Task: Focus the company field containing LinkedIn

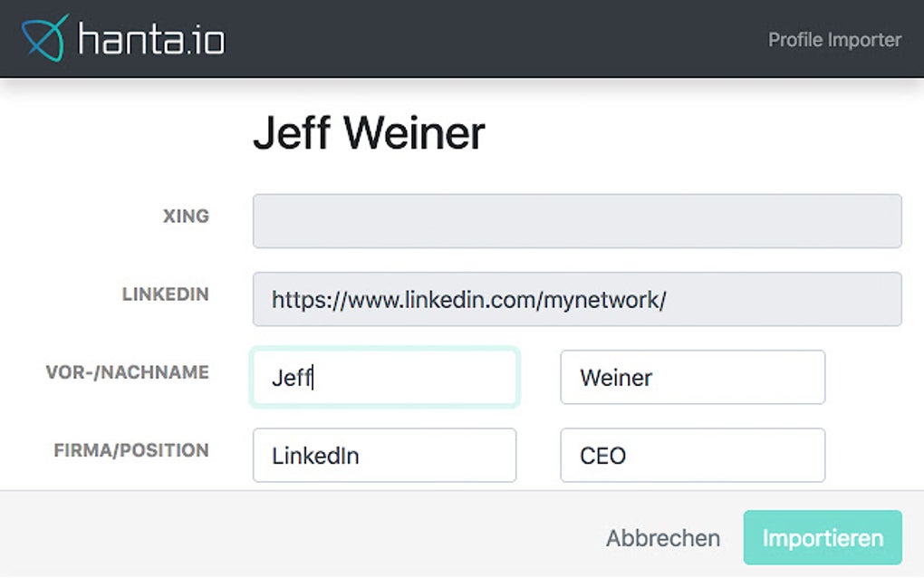Action: coord(385,456)
